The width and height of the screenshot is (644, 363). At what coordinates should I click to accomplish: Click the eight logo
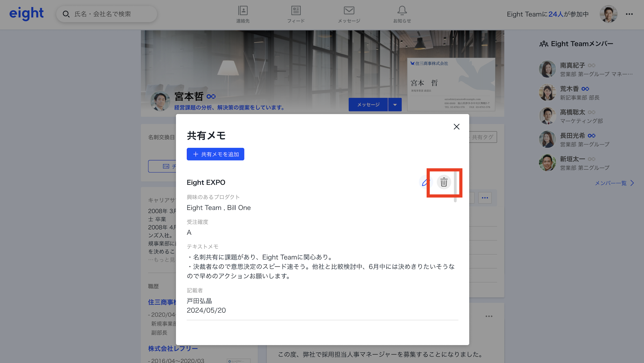(26, 14)
